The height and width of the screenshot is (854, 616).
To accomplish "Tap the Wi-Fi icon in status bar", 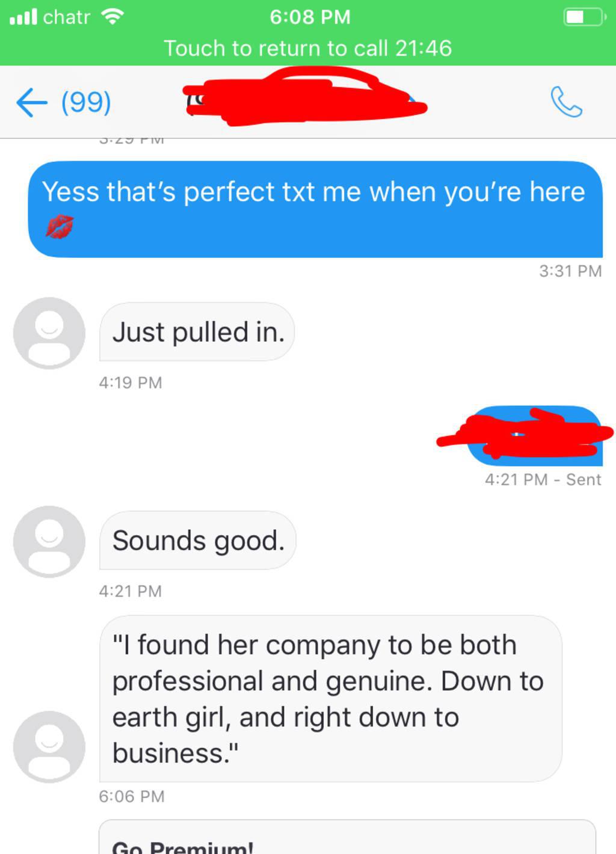I will pyautogui.click(x=112, y=16).
